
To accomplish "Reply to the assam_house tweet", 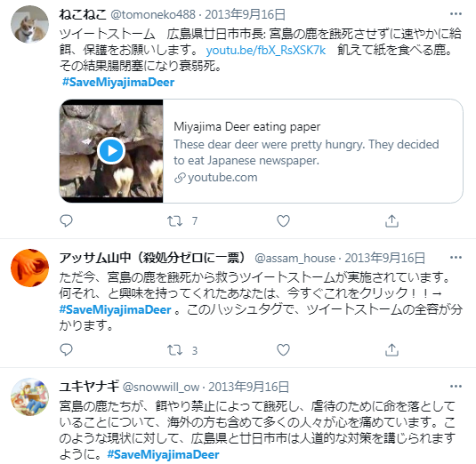I will 66,350.
